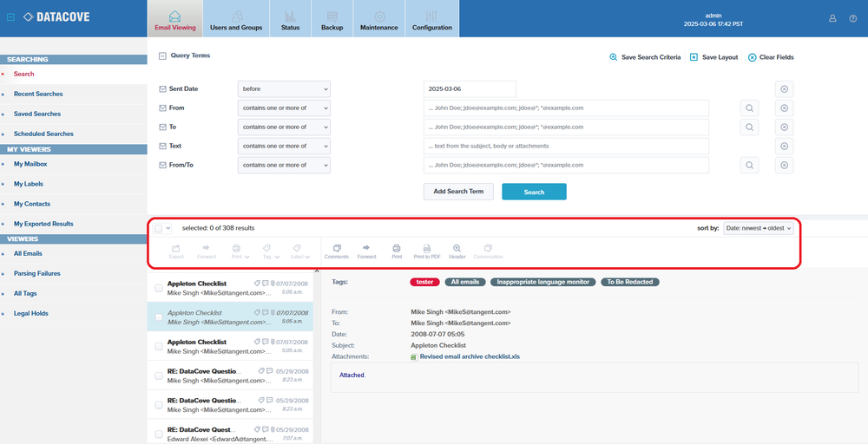868x444 pixels.
Task: Toggle the Sent Date term checkbox
Action: [163, 89]
